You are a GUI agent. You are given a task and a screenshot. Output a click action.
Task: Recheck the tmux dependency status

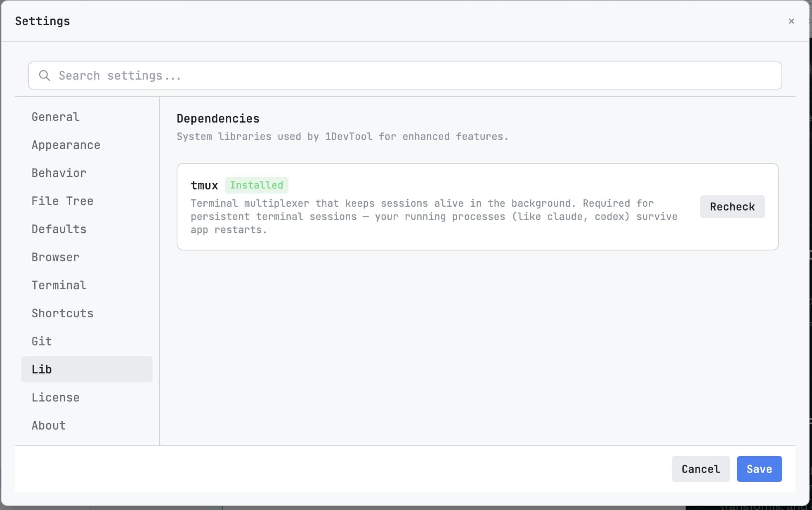point(732,207)
